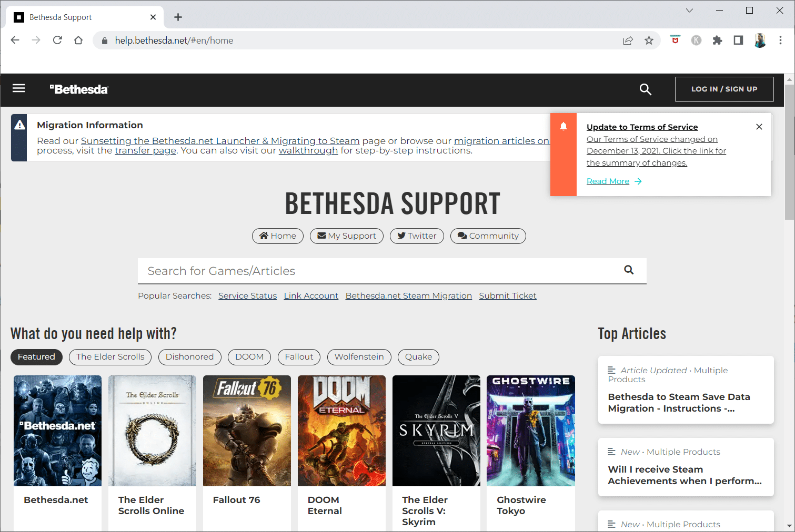
Task: Open the DOOM Eternal cover
Action: [x=341, y=431]
